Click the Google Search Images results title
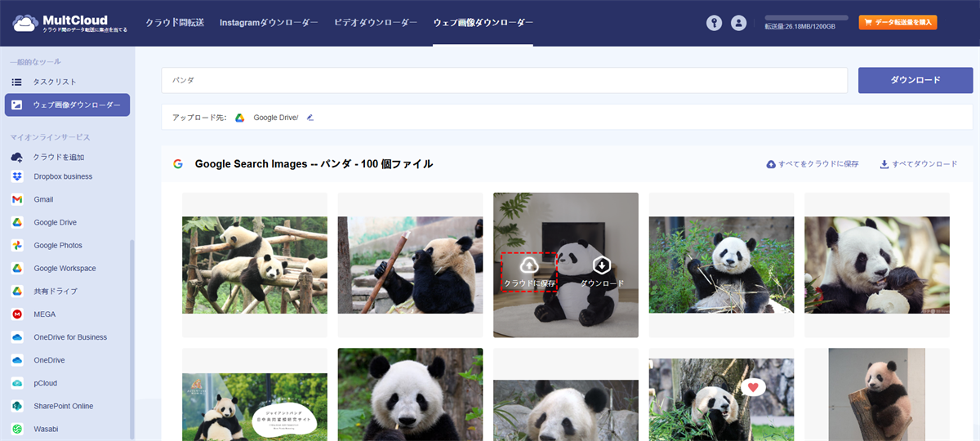This screenshot has height=441, width=980. coord(314,164)
